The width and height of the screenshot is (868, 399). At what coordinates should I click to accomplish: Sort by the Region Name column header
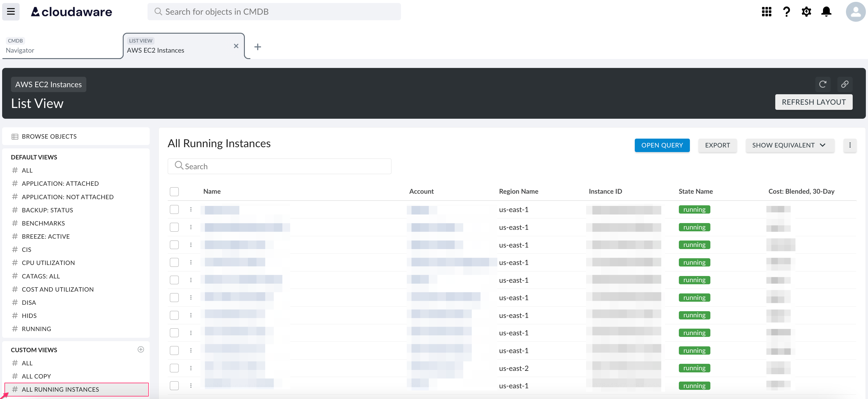pos(518,192)
